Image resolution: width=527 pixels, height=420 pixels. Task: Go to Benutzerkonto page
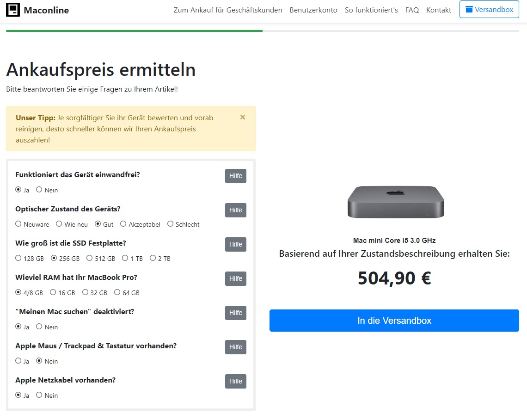313,10
